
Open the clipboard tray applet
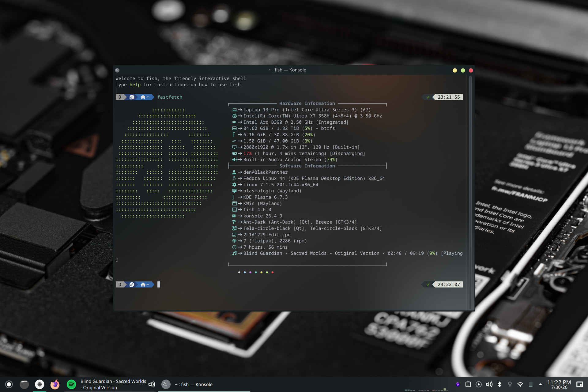point(468,384)
